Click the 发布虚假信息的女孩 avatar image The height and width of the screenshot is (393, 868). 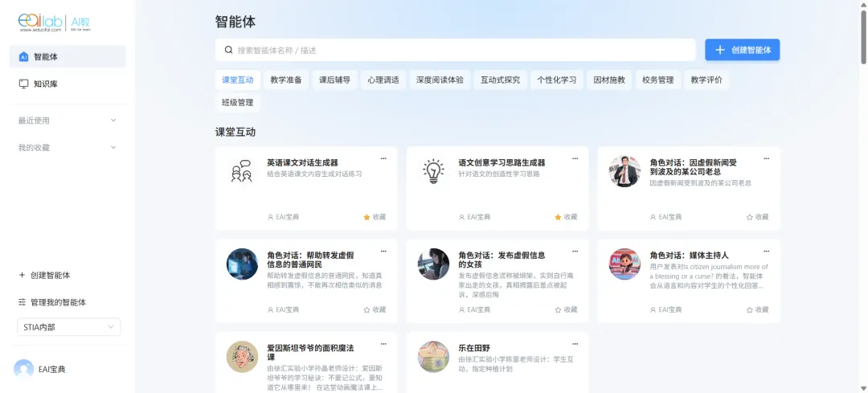(433, 264)
